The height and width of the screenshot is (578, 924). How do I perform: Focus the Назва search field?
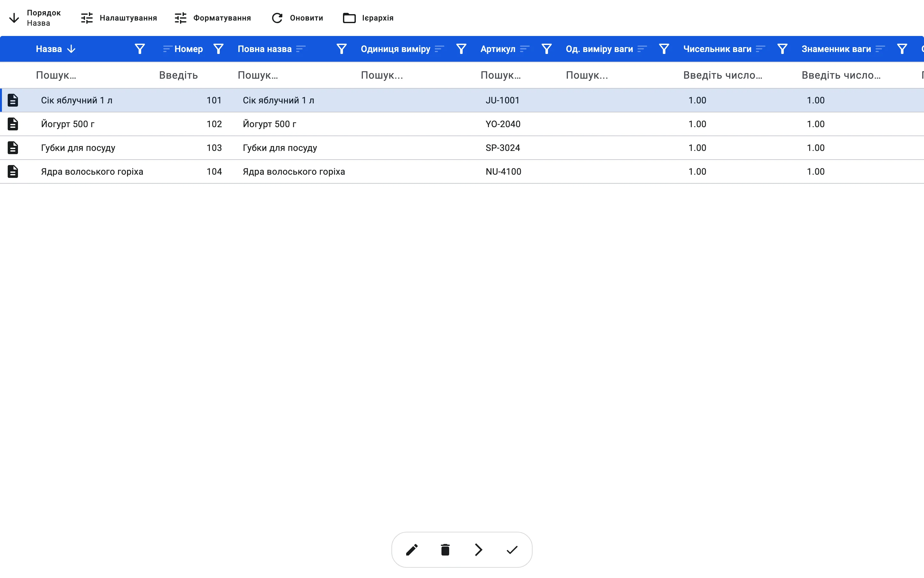point(90,75)
